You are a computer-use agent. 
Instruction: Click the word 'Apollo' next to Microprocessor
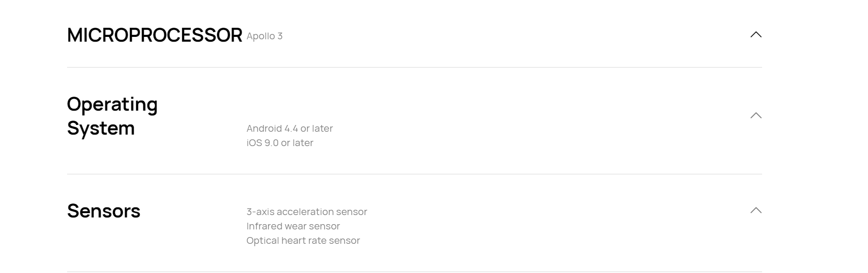point(261,36)
